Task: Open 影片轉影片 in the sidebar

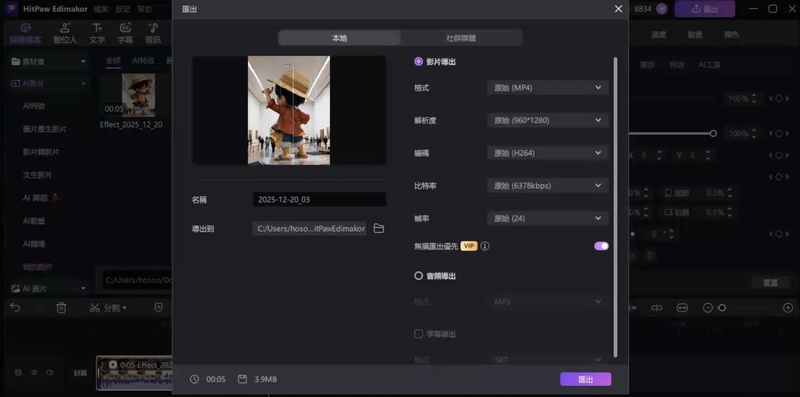Action: coord(41,152)
